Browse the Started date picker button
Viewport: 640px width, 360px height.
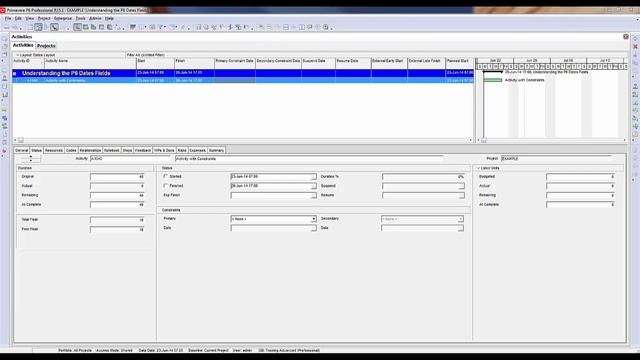click(x=313, y=177)
